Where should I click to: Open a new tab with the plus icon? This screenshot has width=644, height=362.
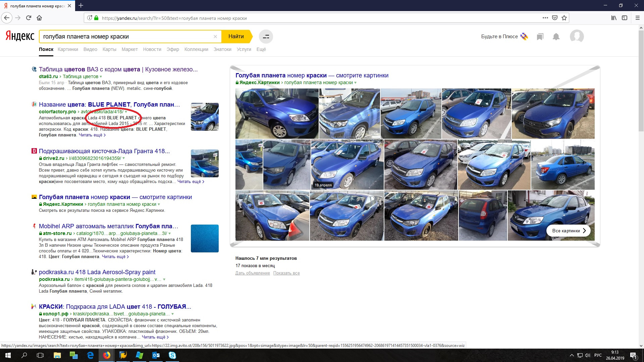click(x=81, y=5)
